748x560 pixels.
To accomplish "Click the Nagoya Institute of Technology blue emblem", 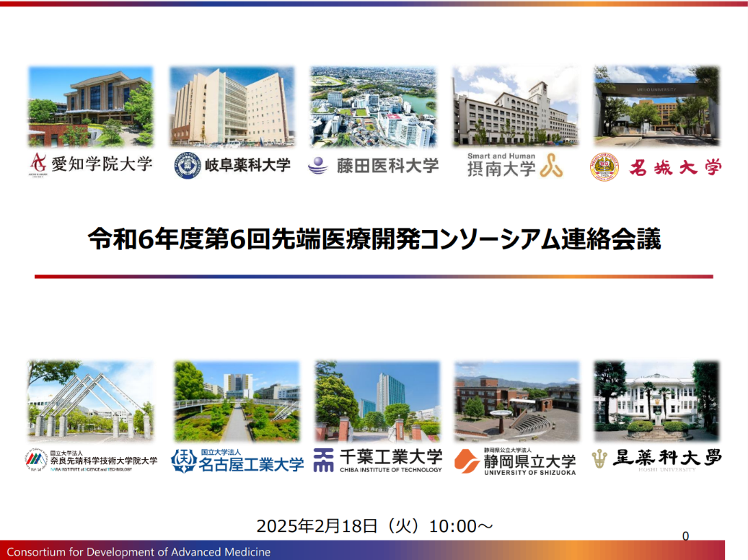I will [184, 461].
